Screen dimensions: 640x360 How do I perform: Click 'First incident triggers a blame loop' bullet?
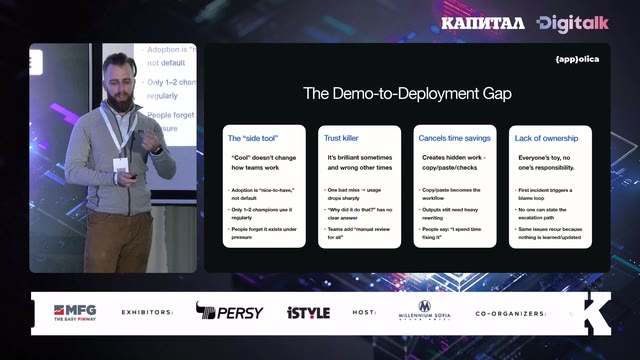tap(544, 194)
